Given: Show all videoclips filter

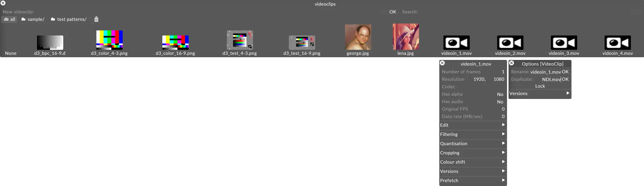Looking at the screenshot, I should point(10,19).
